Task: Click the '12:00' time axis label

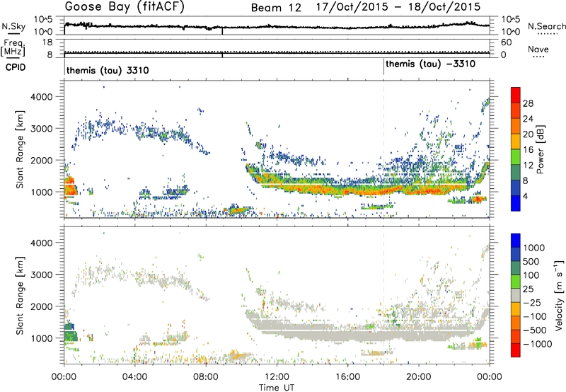Action: click(x=277, y=377)
